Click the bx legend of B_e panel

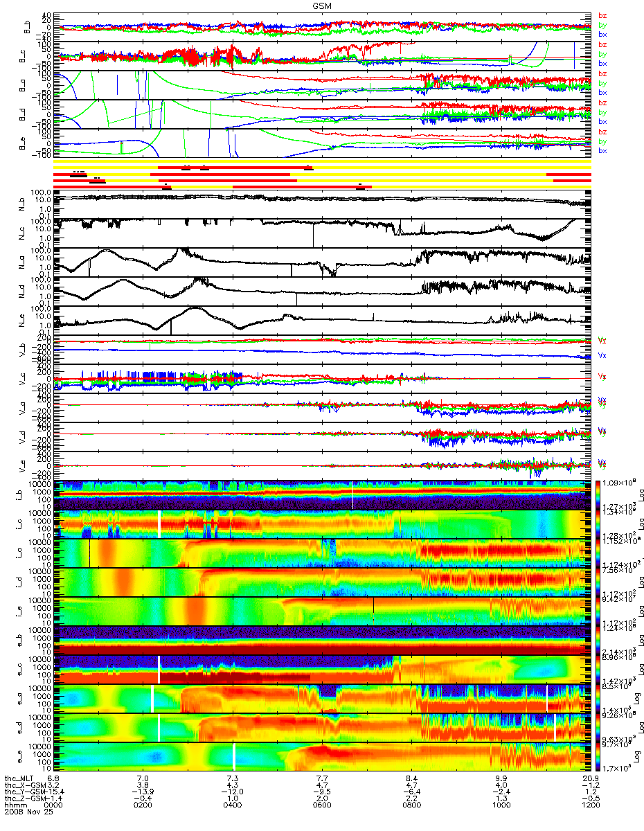point(603,150)
